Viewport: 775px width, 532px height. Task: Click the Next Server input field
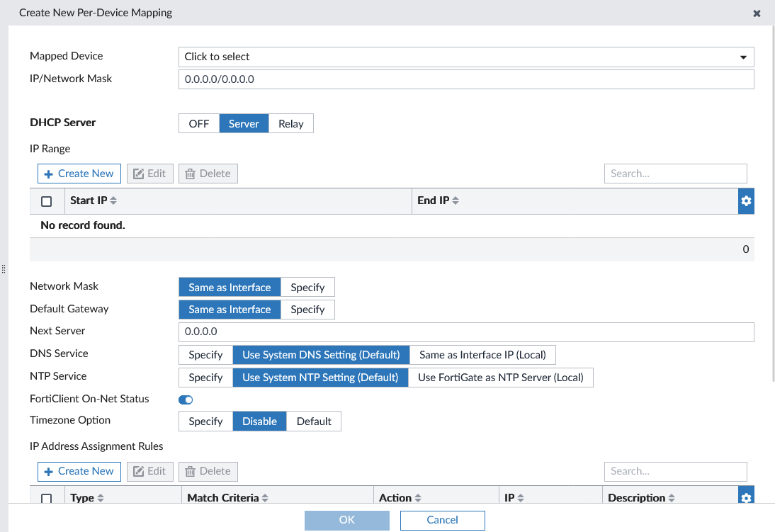(x=465, y=332)
